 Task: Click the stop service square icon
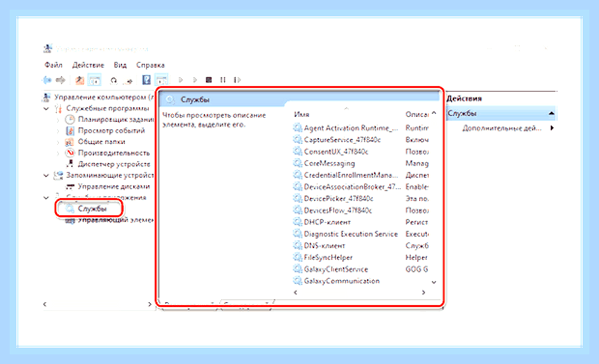pos(209,80)
